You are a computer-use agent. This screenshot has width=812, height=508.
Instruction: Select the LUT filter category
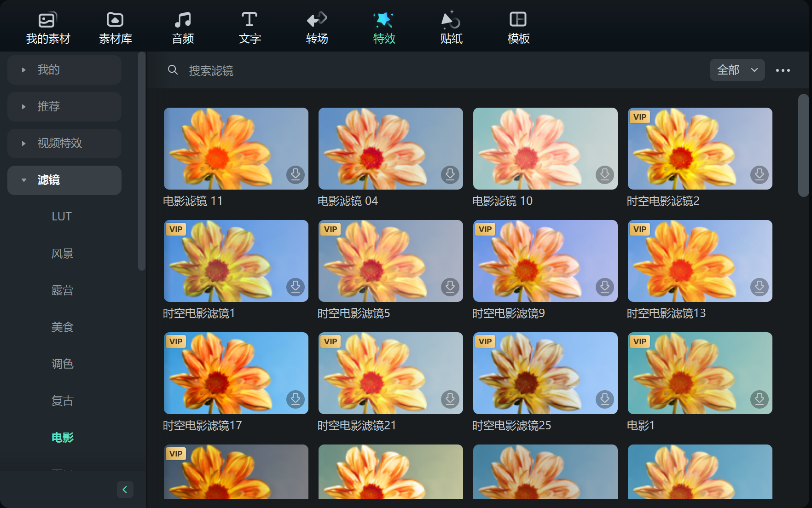(62, 217)
